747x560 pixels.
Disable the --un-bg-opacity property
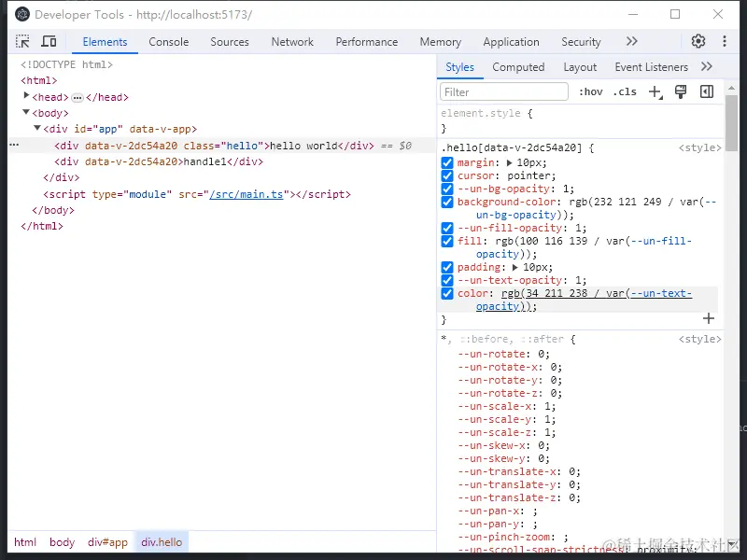(447, 189)
